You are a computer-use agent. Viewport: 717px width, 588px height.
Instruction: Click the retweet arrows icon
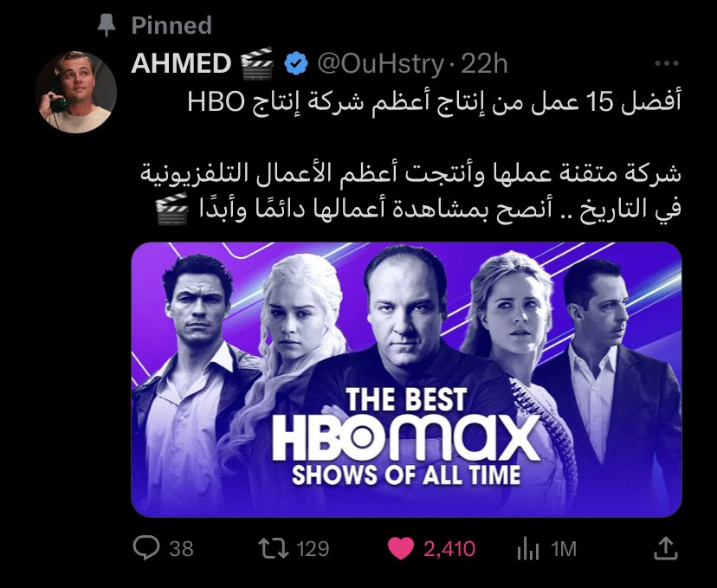274,548
